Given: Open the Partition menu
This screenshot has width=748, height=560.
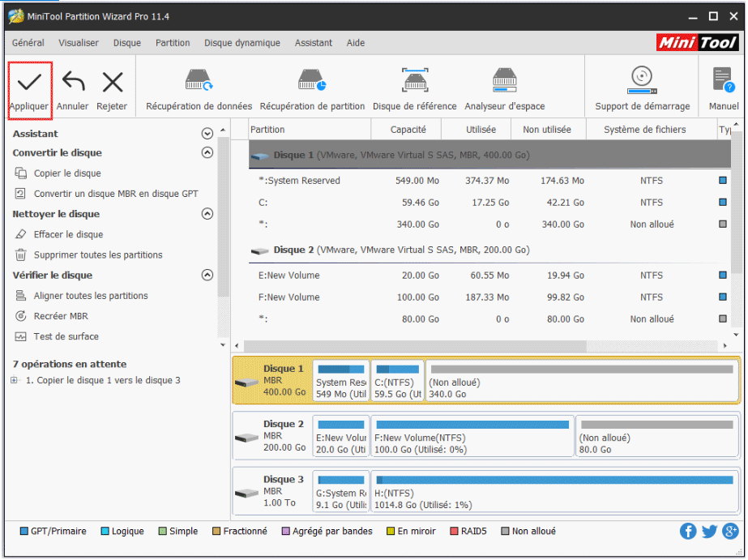Looking at the screenshot, I should pyautogui.click(x=173, y=43).
